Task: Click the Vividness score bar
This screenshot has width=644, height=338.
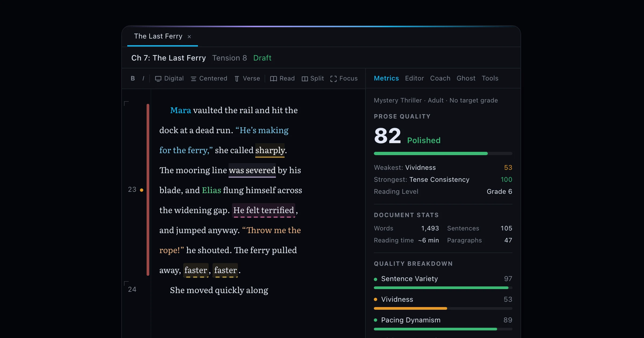Action: [443, 308]
